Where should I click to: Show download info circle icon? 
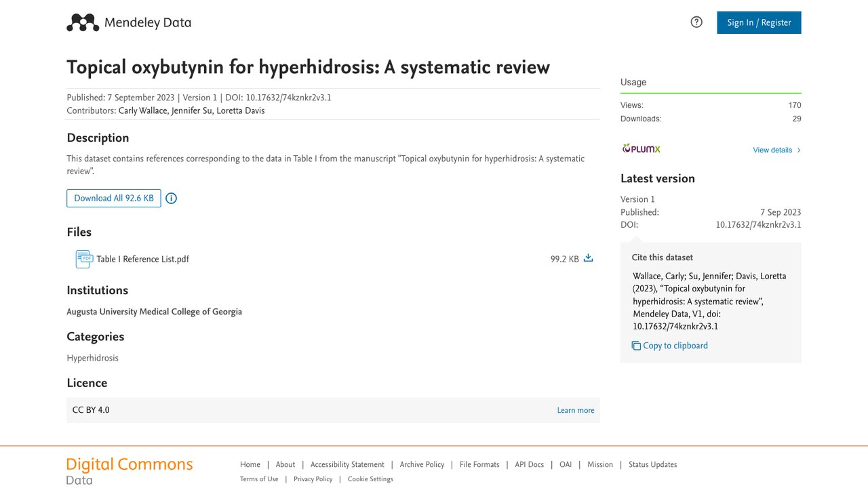(172, 199)
